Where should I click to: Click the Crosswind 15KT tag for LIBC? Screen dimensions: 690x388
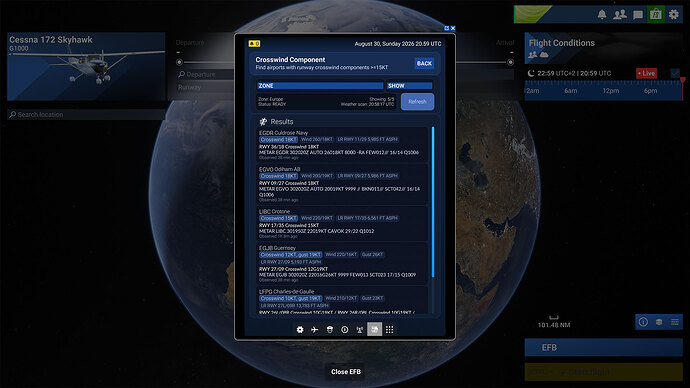[279, 218]
